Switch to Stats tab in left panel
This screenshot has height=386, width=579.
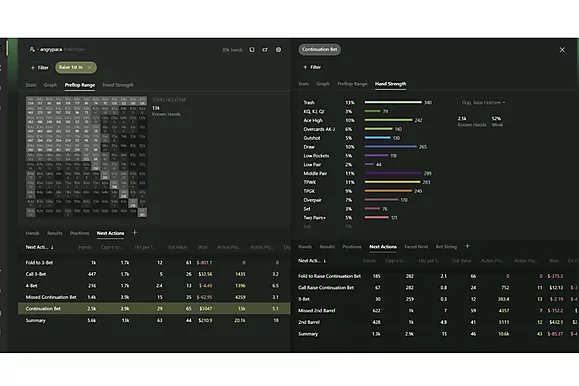pyautogui.click(x=31, y=85)
